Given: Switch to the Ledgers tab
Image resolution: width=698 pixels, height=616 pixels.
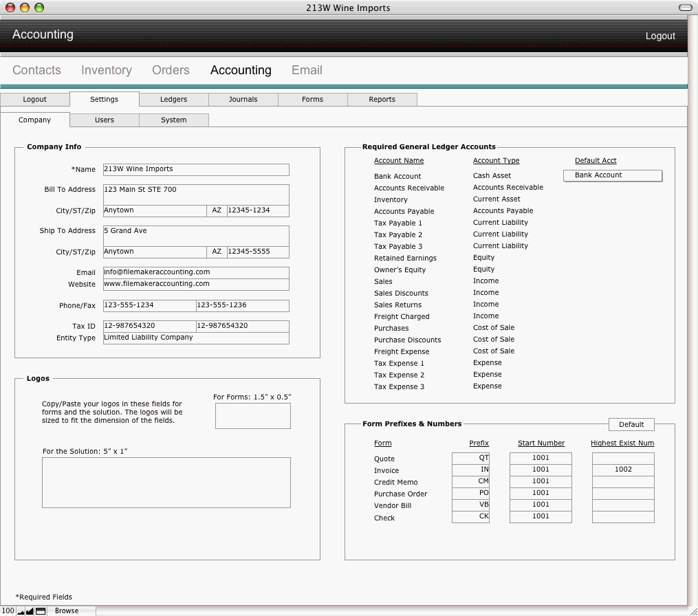Looking at the screenshot, I should tap(173, 99).
